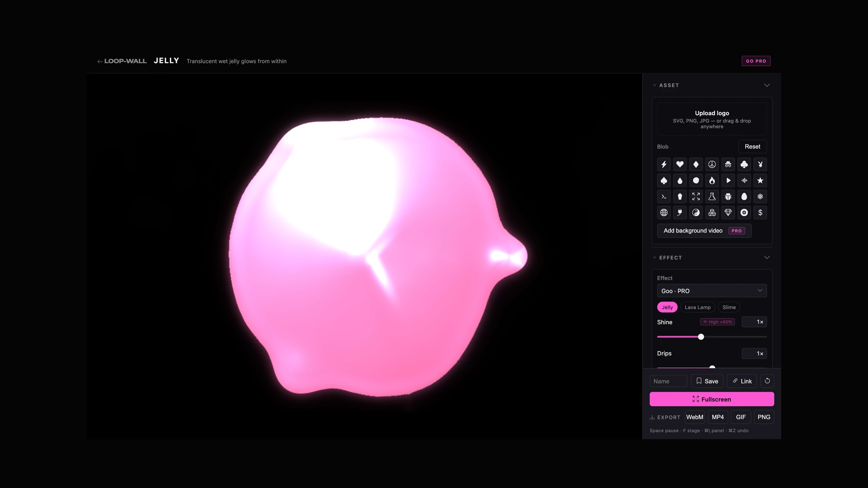Pick the star shape

(x=760, y=181)
